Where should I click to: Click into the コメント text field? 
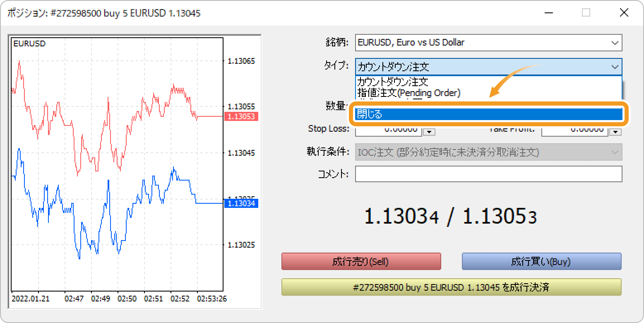click(x=488, y=174)
